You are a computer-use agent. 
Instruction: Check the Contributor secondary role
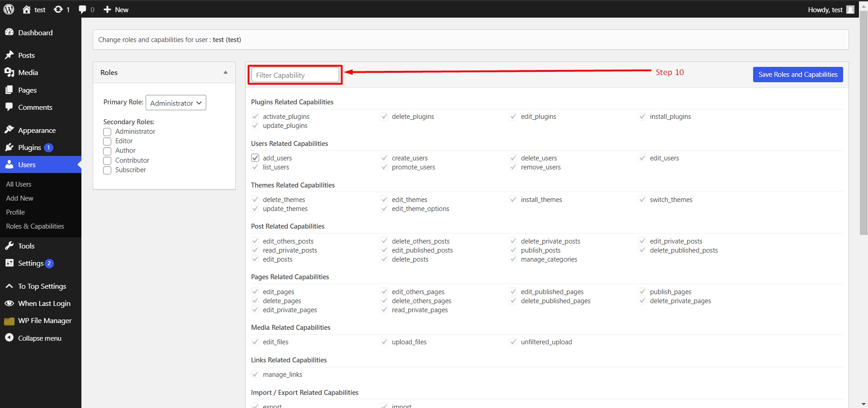tap(107, 161)
